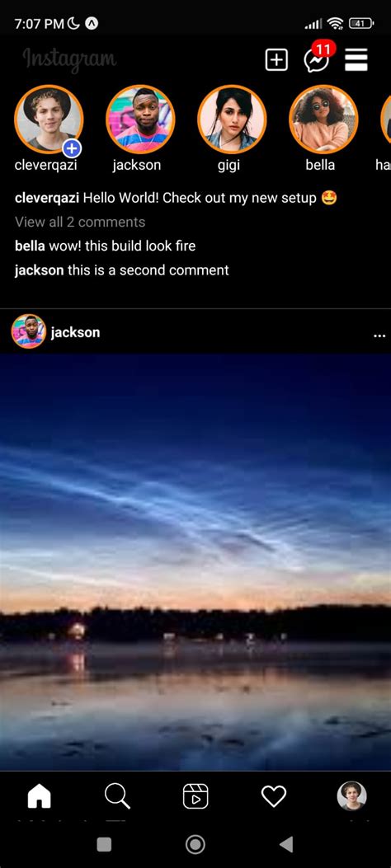The image size is (391, 868).
Task: Add to story via blue plus badge
Action: [72, 148]
